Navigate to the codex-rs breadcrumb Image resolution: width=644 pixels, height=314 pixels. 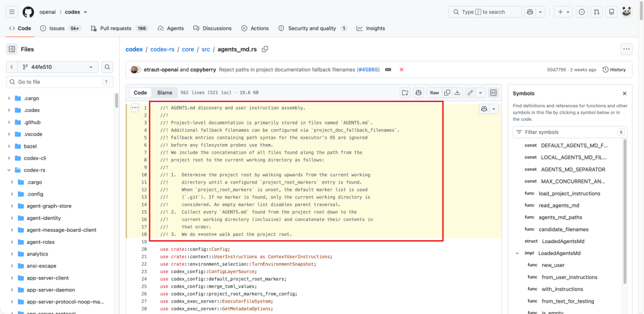162,49
